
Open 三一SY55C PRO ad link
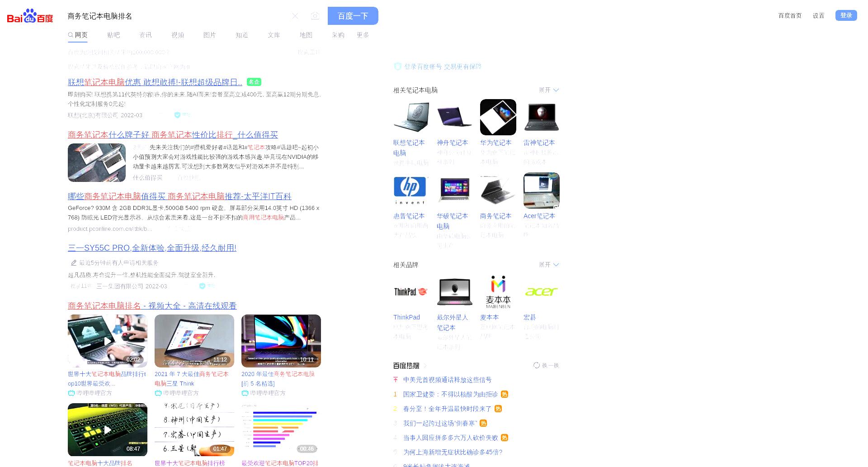coord(152,248)
